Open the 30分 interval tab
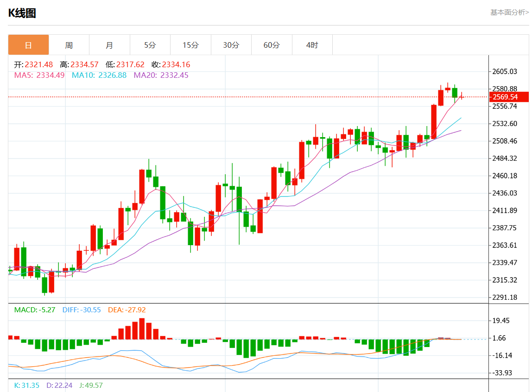Image resolution: width=532 pixels, height=392 pixels. pos(231,45)
